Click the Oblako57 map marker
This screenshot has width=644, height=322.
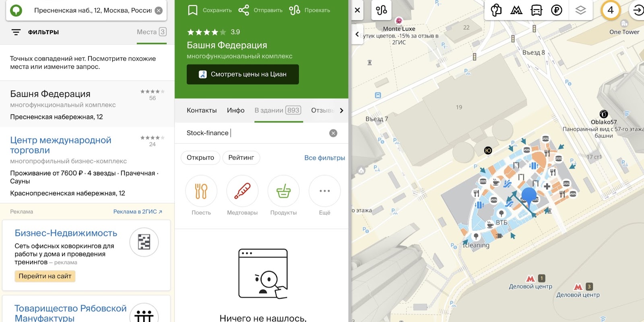tap(604, 114)
